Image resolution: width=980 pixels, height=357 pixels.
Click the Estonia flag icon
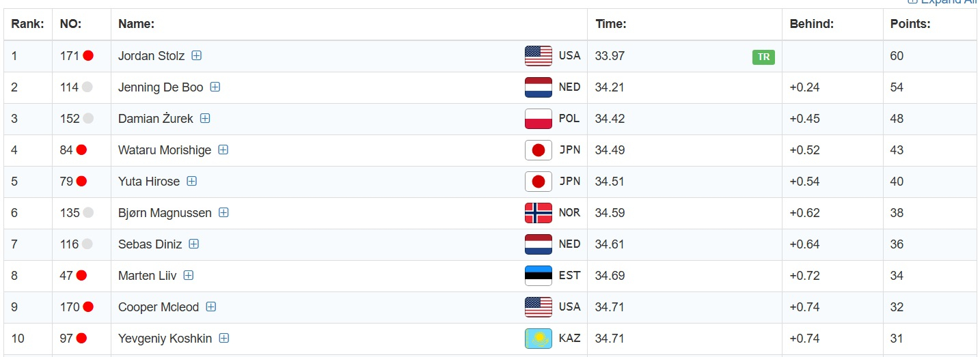[x=538, y=276]
